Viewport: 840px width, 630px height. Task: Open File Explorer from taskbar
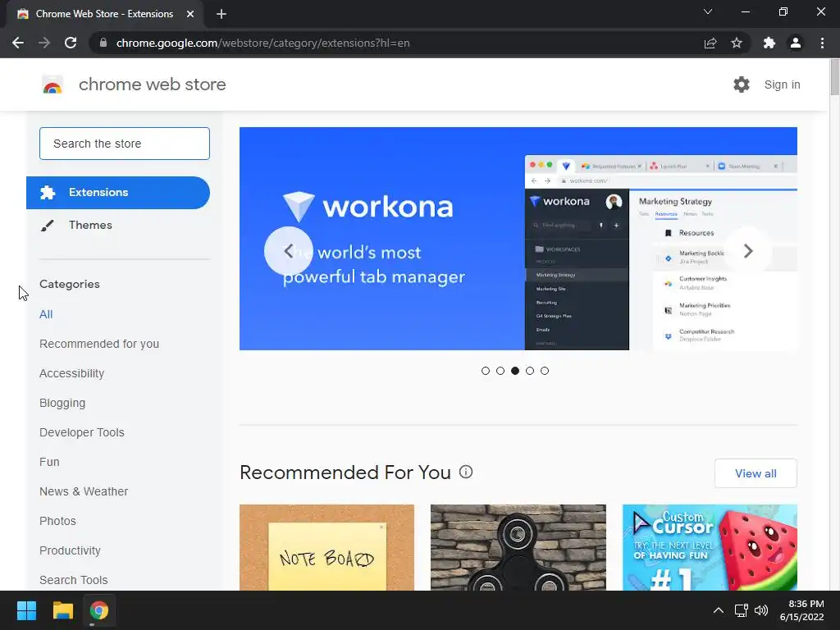coord(62,610)
